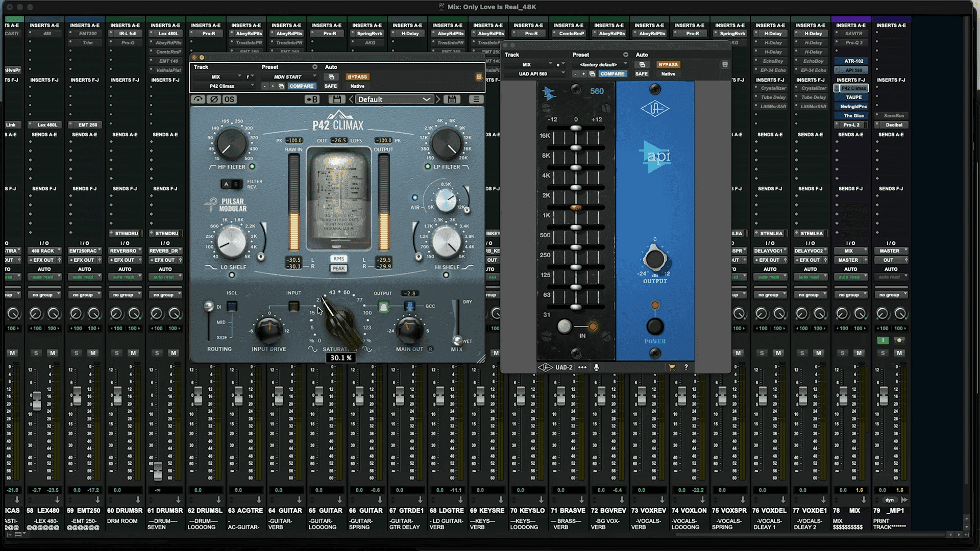Image resolution: width=980 pixels, height=551 pixels.
Task: Open Preset menu arrow in UAD API 560 header
Action: [x=625, y=55]
